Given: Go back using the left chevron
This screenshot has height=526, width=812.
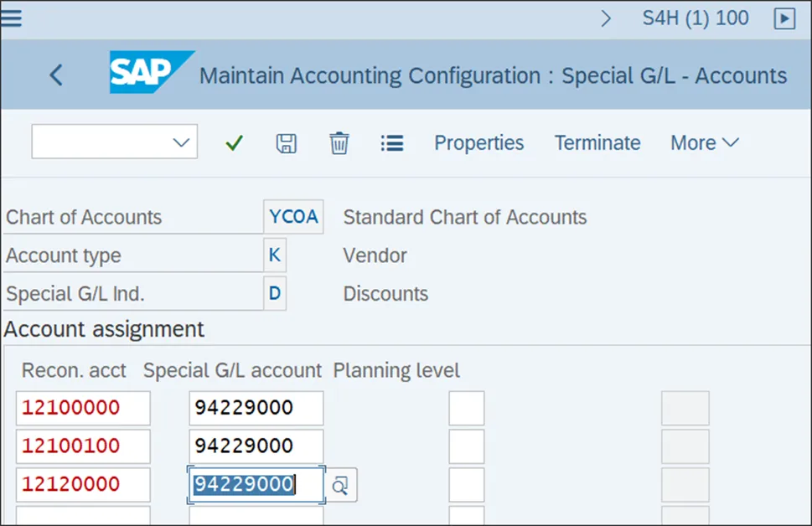Looking at the screenshot, I should [x=56, y=75].
